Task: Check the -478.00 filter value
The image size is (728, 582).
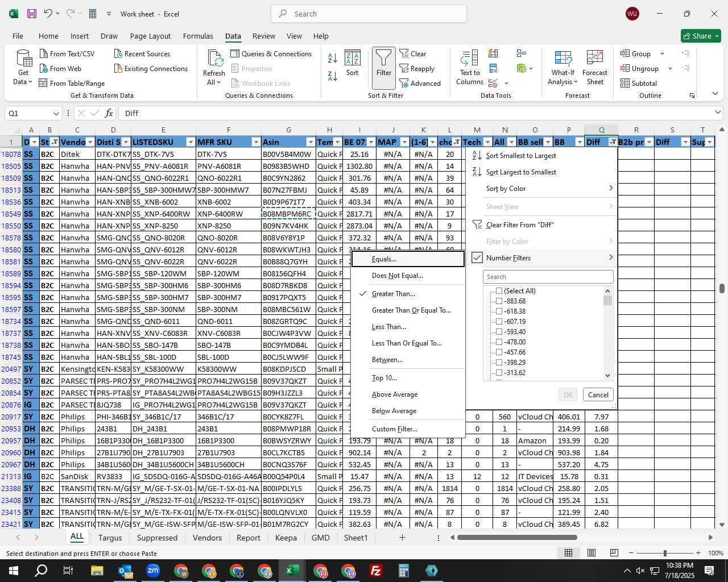Action: coord(499,342)
